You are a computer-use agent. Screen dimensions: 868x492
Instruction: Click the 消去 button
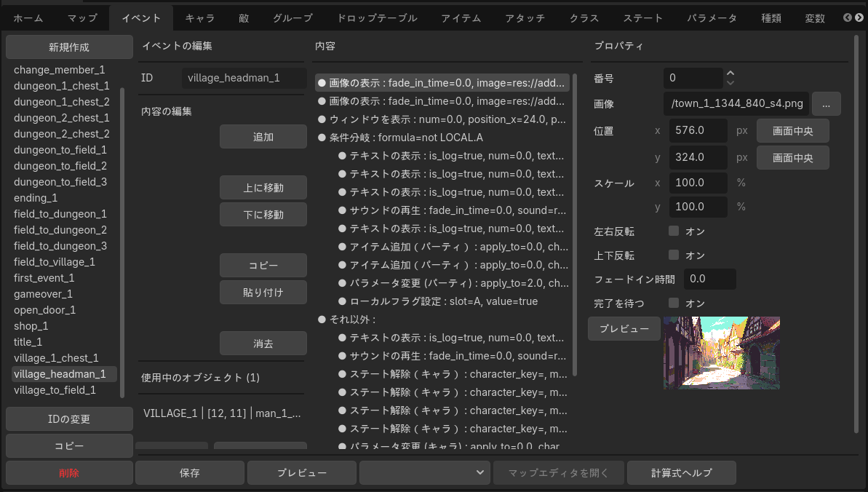[263, 344]
